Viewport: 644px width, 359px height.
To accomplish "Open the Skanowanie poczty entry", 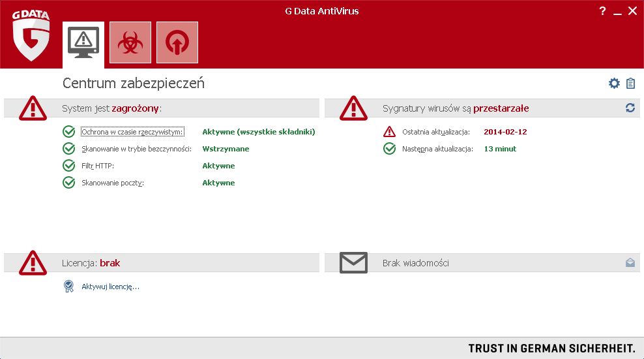I will pyautogui.click(x=113, y=183).
